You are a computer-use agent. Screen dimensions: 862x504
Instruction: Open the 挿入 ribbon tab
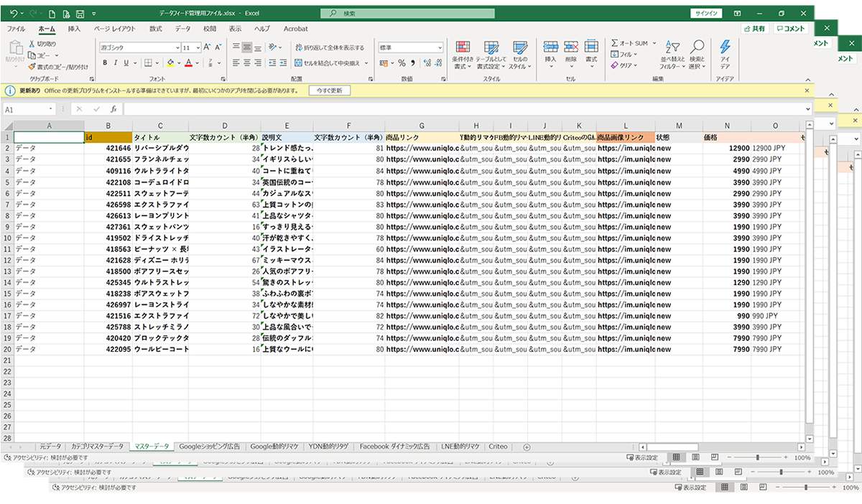tap(74, 29)
